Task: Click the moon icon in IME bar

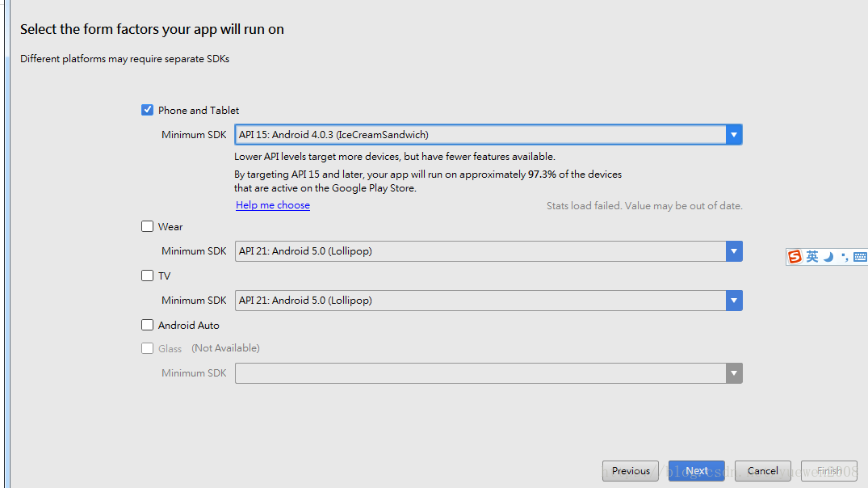Action: 828,257
